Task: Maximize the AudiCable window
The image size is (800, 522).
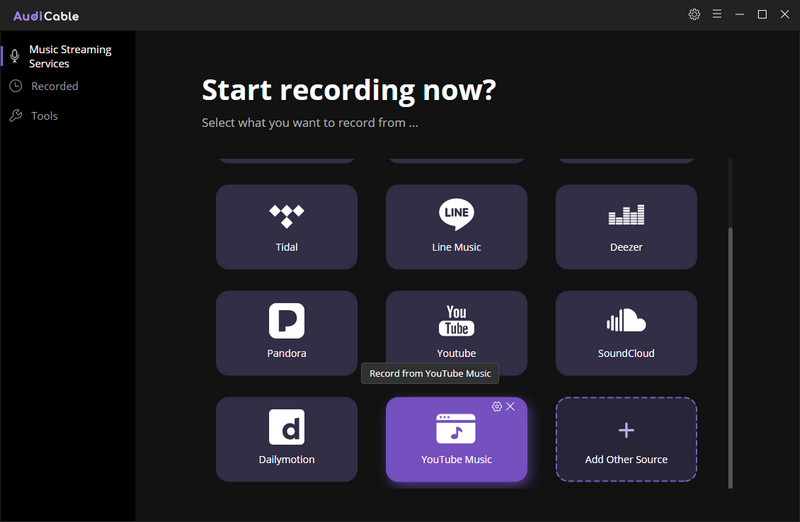Action: click(x=762, y=14)
